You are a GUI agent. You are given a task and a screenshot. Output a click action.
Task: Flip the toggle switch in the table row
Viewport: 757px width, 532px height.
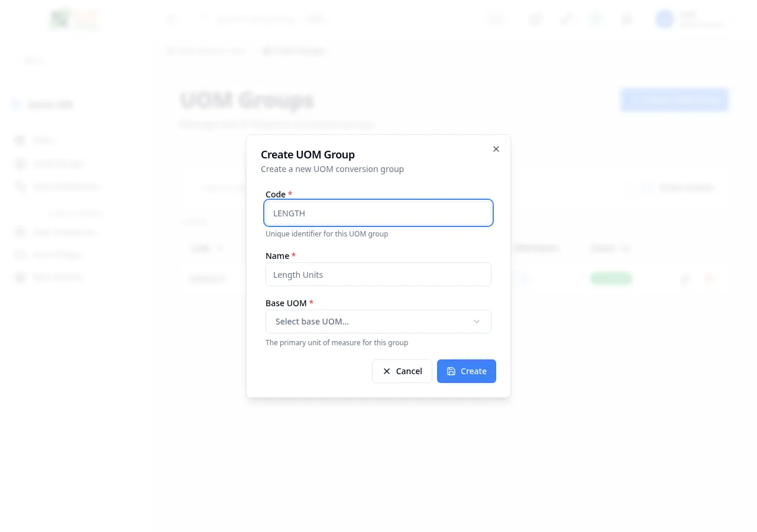pos(523,278)
